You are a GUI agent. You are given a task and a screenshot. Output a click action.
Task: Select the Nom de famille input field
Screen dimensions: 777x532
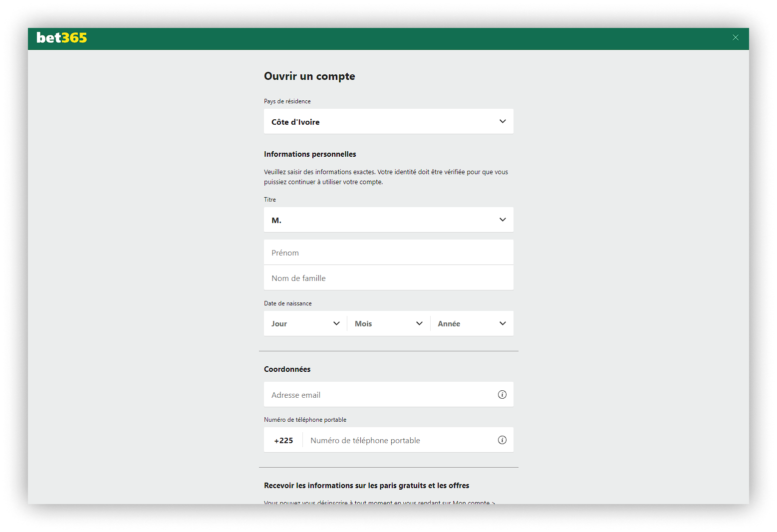(389, 277)
